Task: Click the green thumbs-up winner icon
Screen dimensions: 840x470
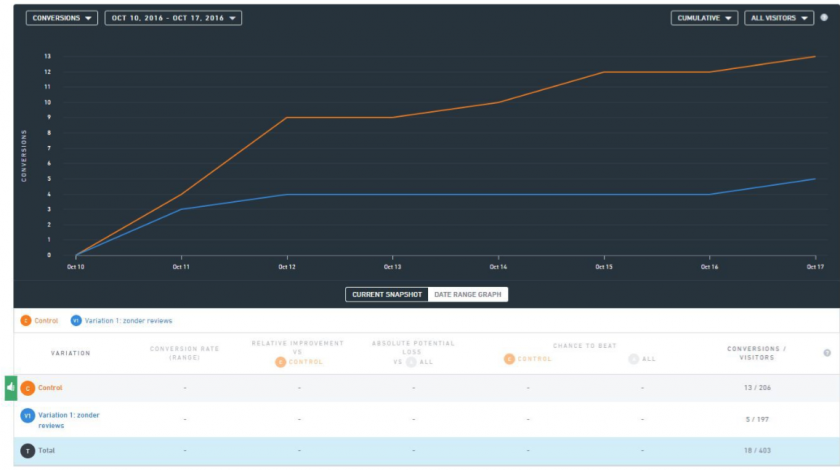Action: pos(11,387)
